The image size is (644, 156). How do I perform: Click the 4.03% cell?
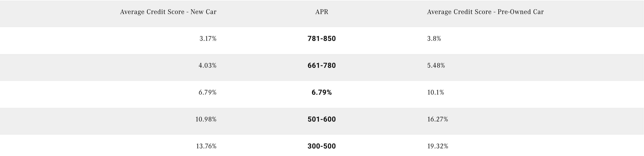tap(207, 66)
